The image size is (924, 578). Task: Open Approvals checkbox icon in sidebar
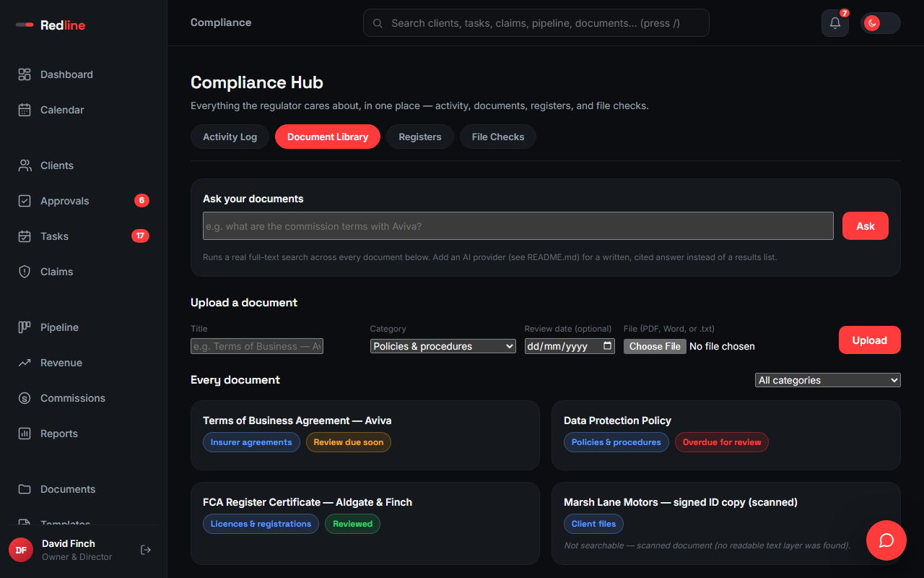25,201
